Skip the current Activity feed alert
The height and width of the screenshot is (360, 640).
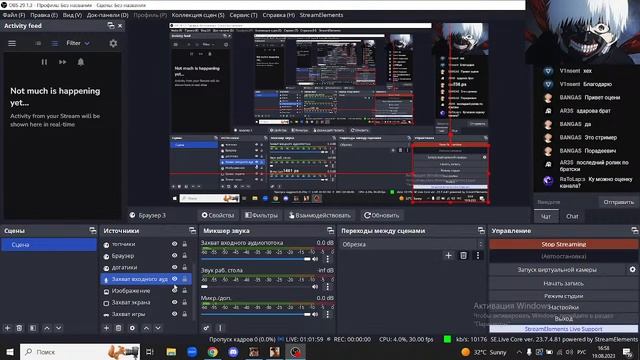tap(62, 62)
